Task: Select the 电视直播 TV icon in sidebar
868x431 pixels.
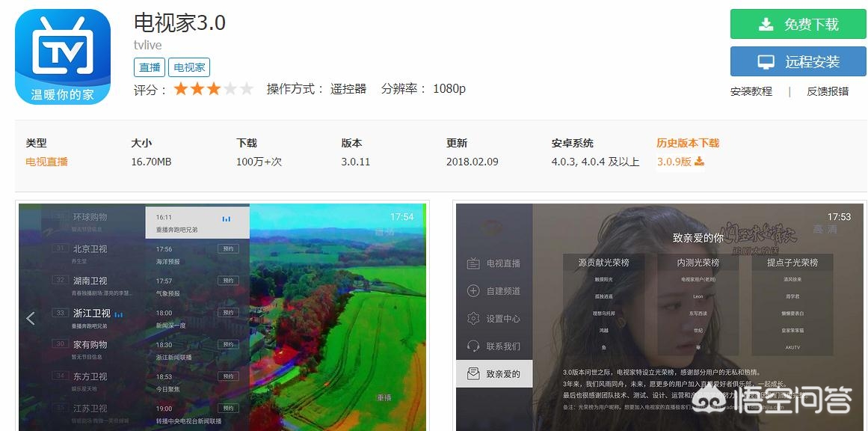Action: click(x=473, y=263)
